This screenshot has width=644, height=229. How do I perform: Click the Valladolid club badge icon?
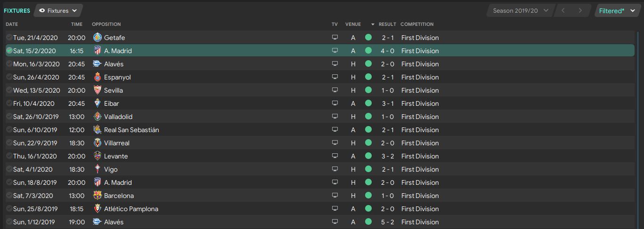click(98, 117)
